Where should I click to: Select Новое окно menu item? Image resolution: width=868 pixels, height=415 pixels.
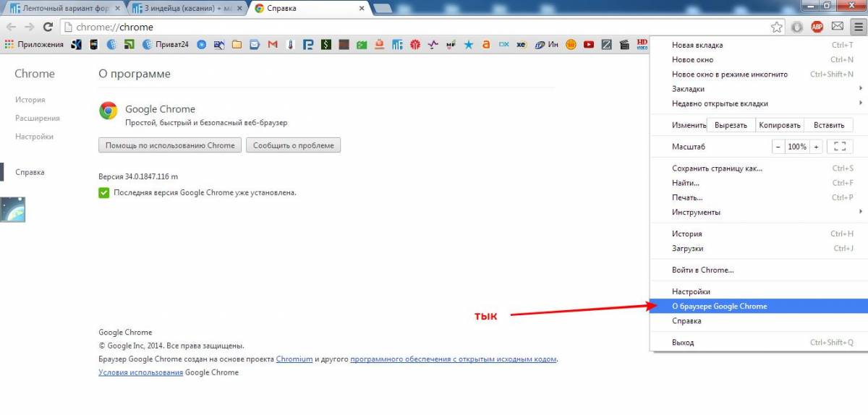pyautogui.click(x=757, y=59)
